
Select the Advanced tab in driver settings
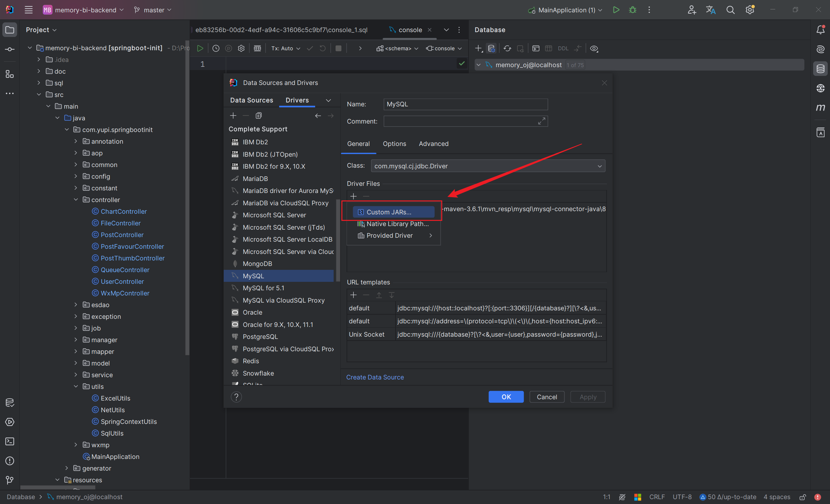click(433, 143)
